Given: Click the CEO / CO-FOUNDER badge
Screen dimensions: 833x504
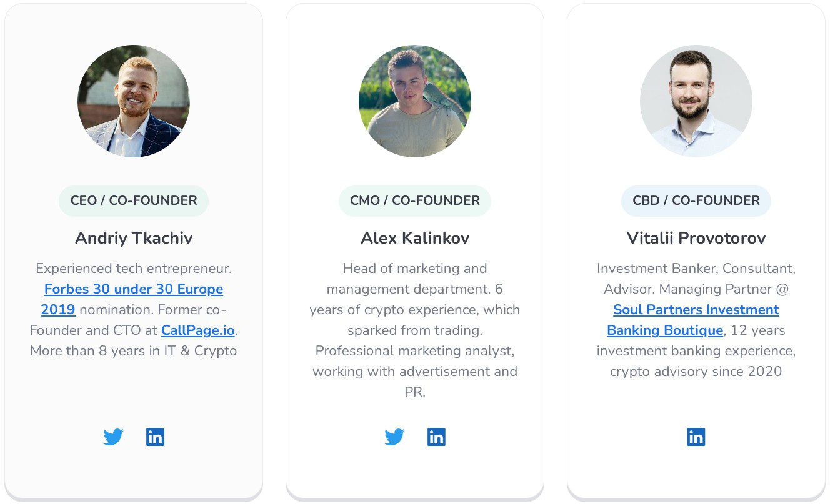Looking at the screenshot, I should [x=134, y=200].
